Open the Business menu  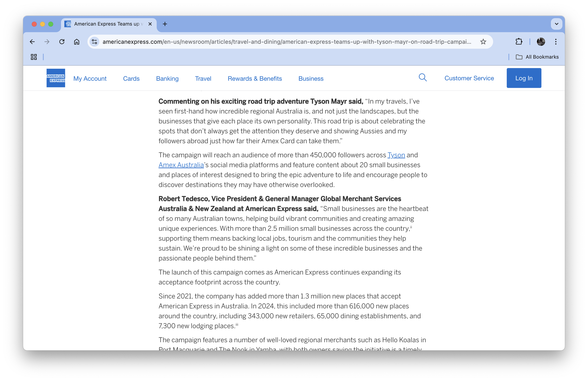point(311,78)
